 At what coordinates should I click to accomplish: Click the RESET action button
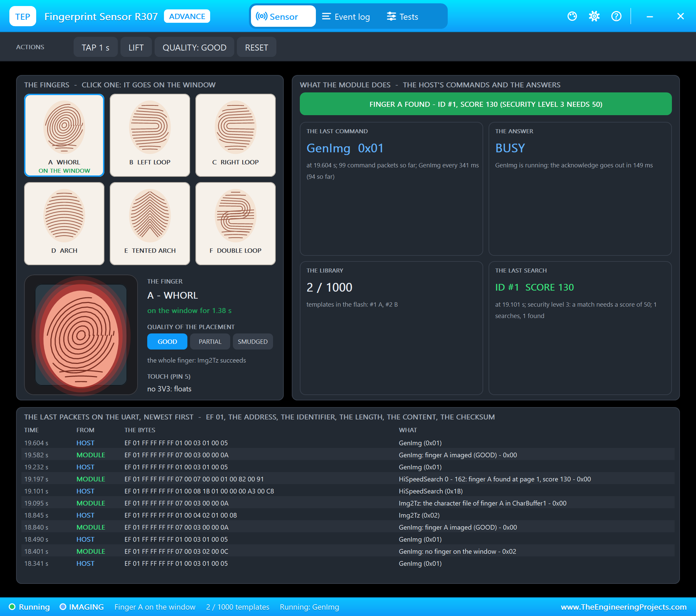(x=256, y=47)
